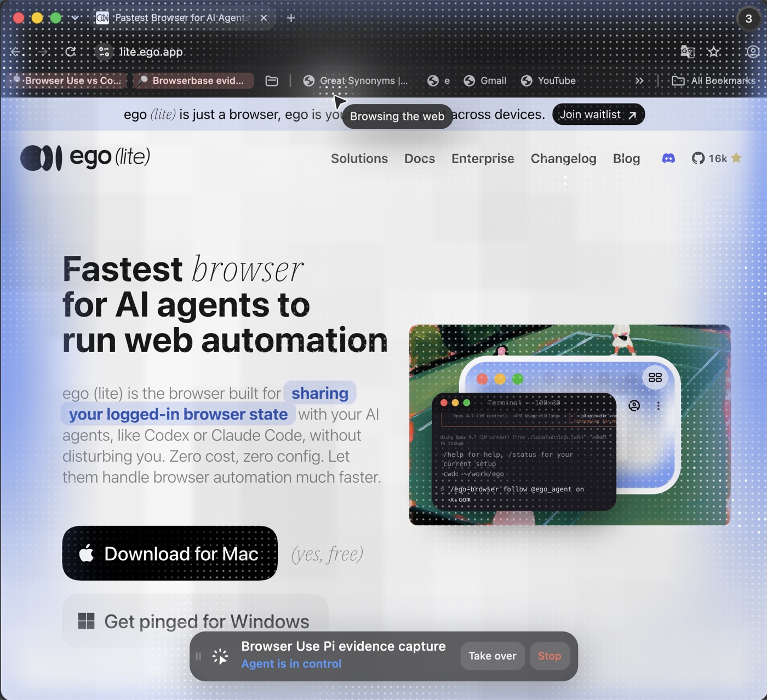767x700 pixels.
Task: Reload the page with the refresh icon
Action: pos(71,51)
